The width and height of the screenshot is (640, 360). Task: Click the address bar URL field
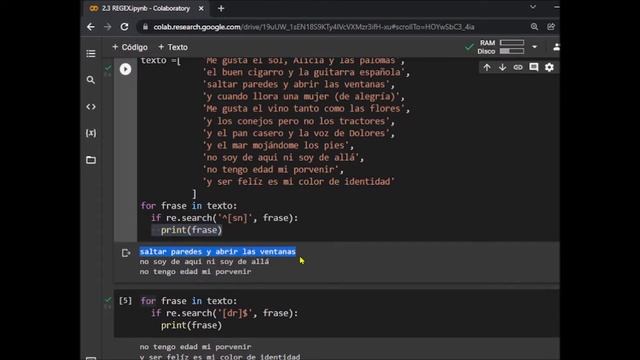click(313, 27)
